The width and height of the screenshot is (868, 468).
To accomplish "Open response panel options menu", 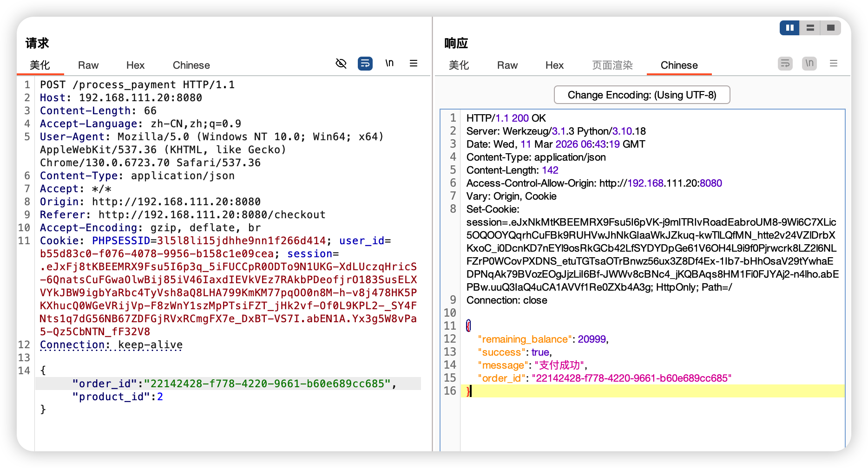I will click(834, 63).
